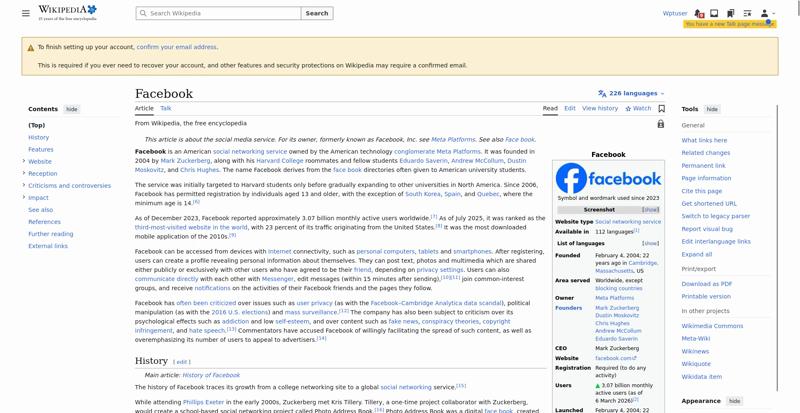Click the padlock page protection icon

coord(661,124)
